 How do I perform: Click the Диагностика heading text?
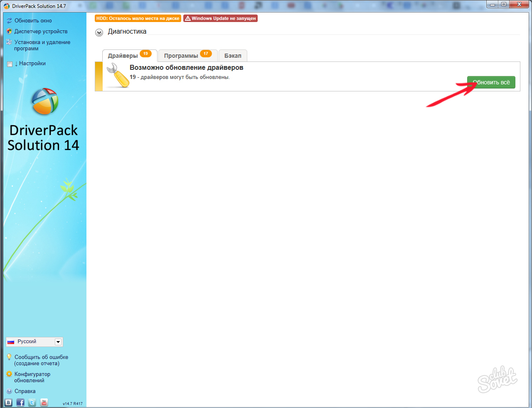[127, 32]
